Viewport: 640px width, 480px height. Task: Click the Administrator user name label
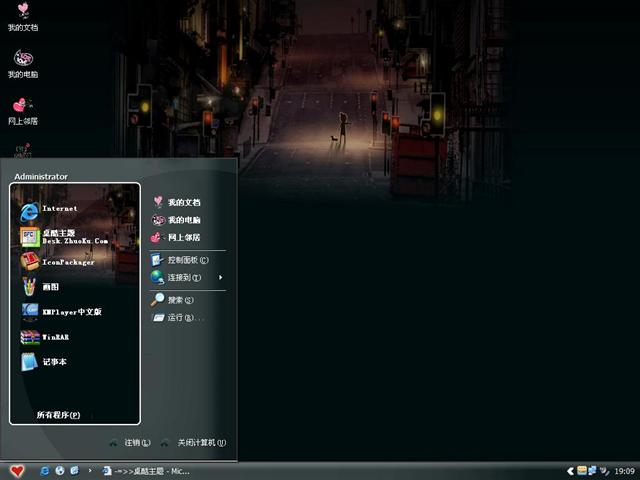click(41, 176)
